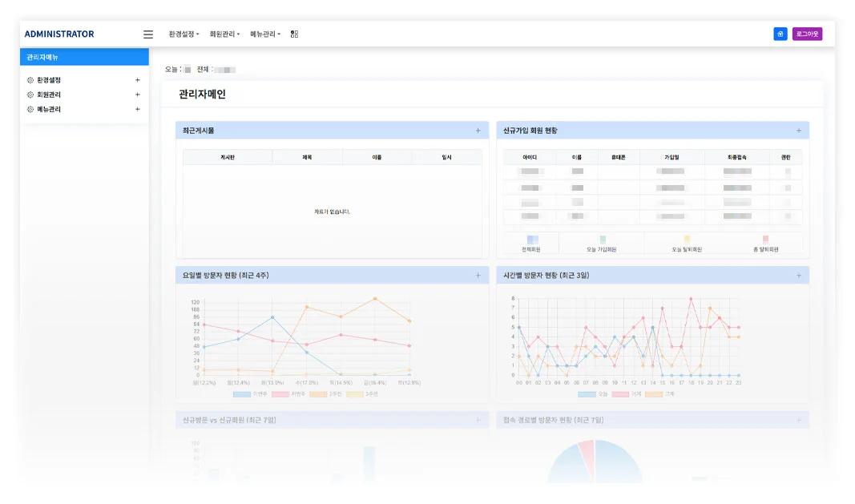Viewport: 855px width, 504px height.
Task: Click plus icon on 신규가입 회원 현황 panel
Action: tap(799, 131)
